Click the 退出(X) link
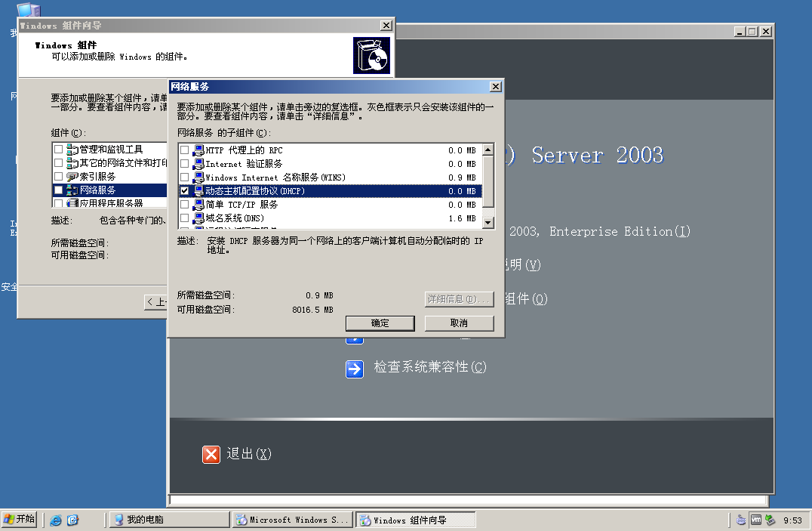Screen dimensions: 812x531 pos(248,454)
